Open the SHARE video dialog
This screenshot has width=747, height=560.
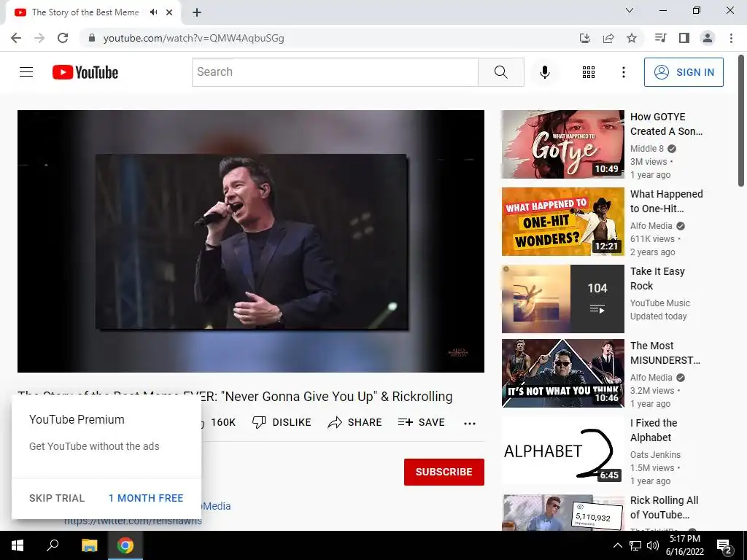(x=355, y=422)
